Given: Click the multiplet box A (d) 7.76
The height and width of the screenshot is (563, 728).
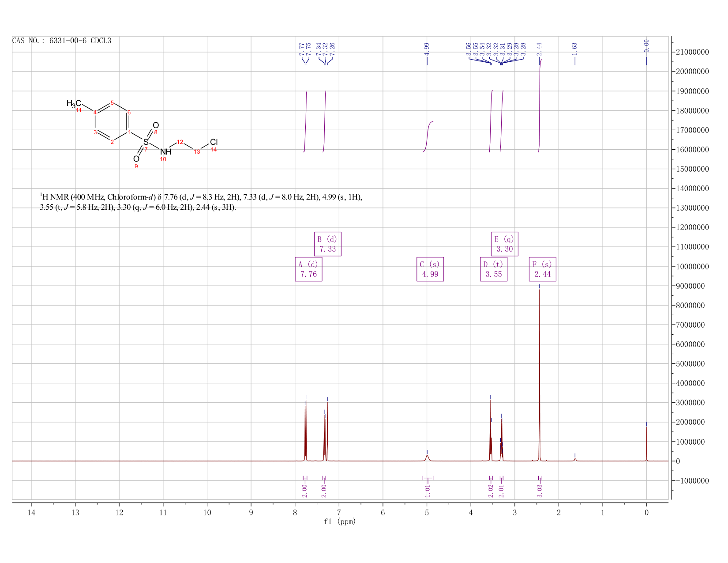Looking at the screenshot, I should click(x=308, y=269).
